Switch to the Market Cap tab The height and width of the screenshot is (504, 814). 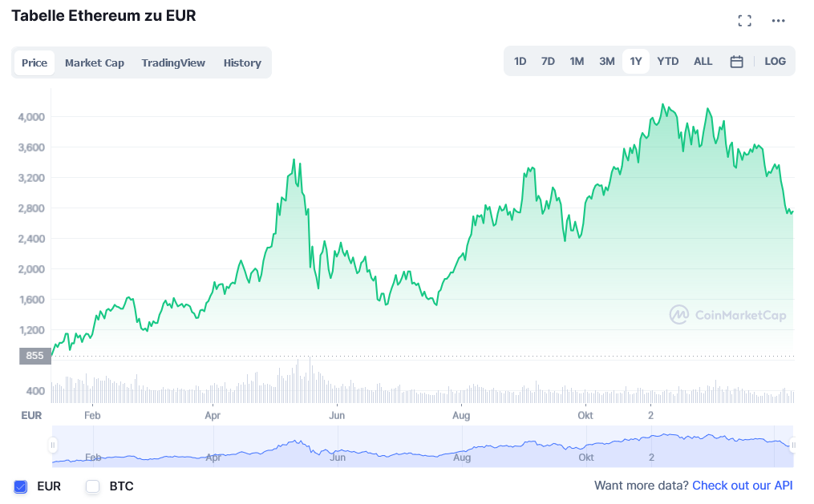pos(95,62)
